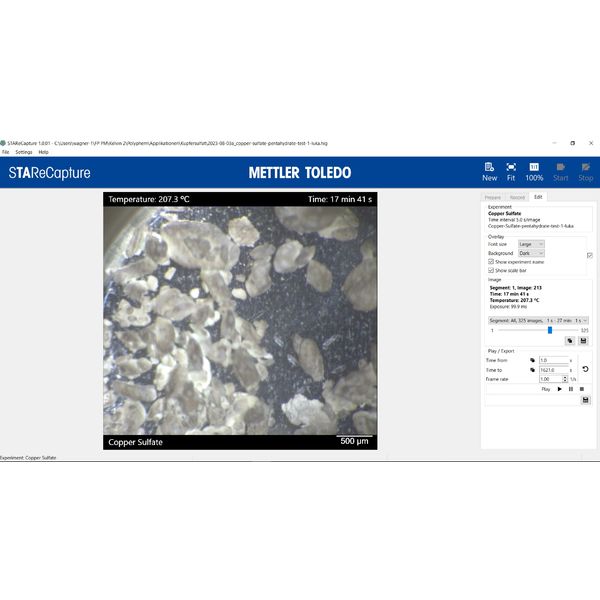
Task: Click the '500 µm' scale bar label
Action: pyautogui.click(x=354, y=441)
